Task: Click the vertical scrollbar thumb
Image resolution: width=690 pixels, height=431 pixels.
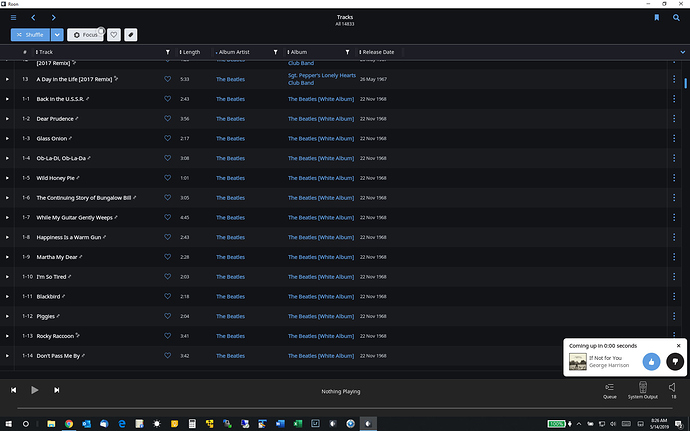Action: [x=685, y=83]
